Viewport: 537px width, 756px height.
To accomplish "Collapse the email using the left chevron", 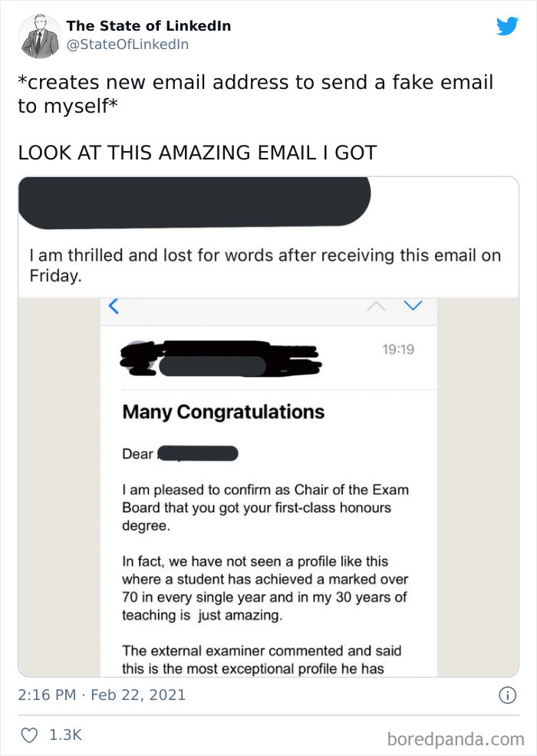I will click(113, 304).
